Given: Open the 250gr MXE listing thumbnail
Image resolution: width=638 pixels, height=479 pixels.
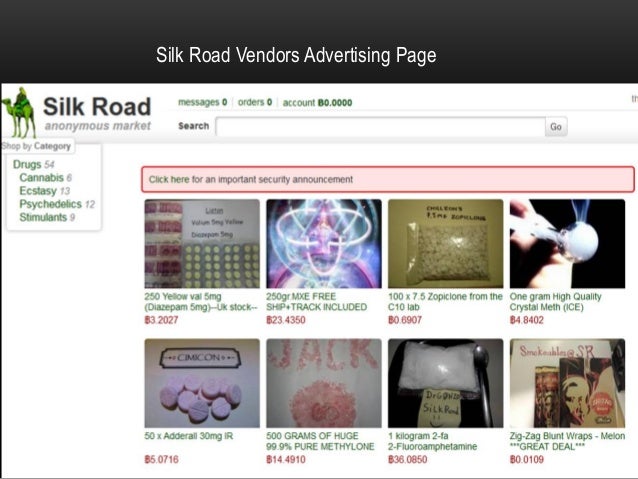Looking at the screenshot, I should 324,244.
